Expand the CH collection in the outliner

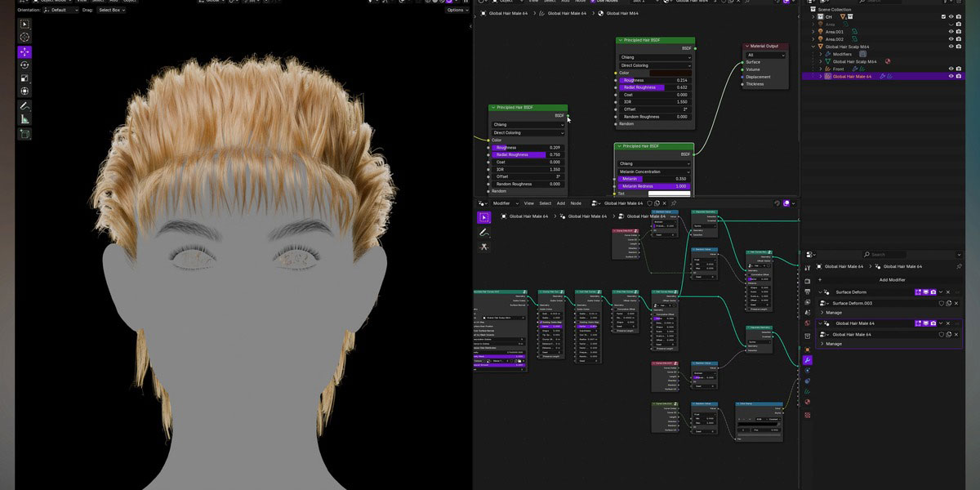click(x=813, y=17)
